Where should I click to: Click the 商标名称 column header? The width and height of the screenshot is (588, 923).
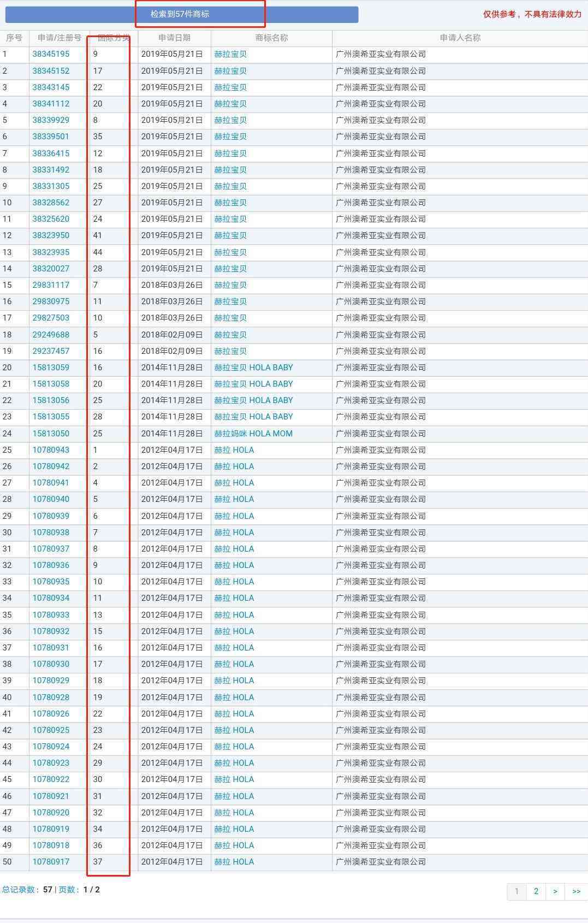(271, 38)
